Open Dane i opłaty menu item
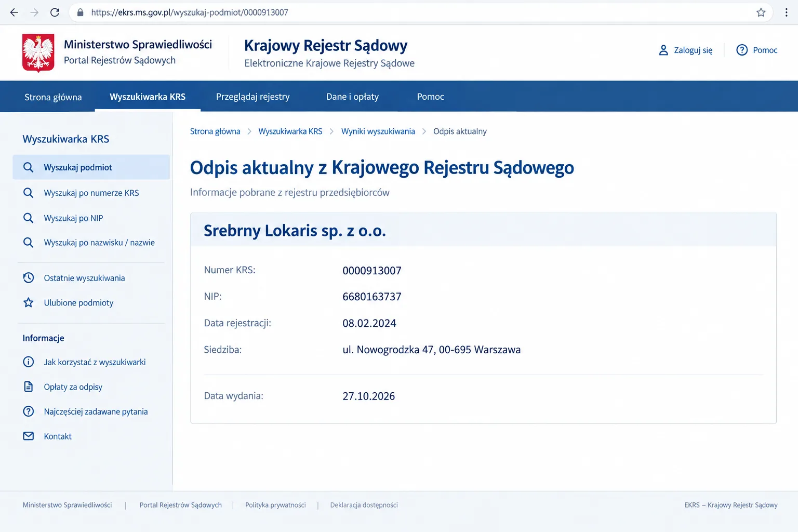 coord(352,97)
